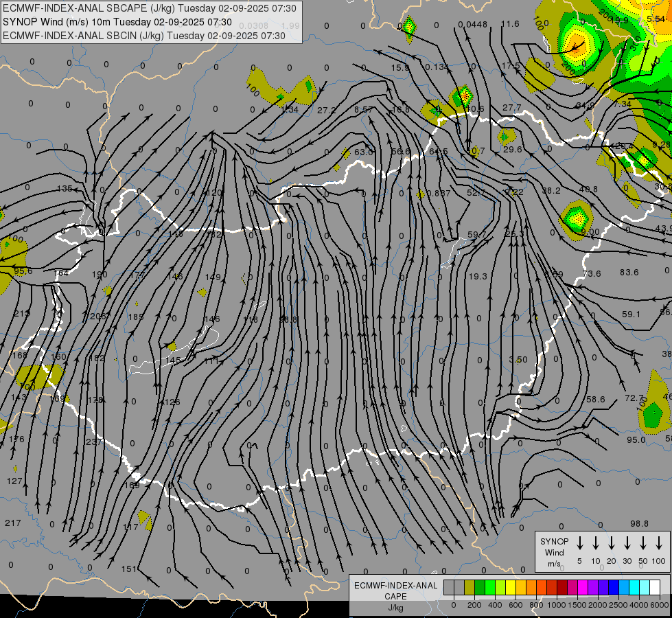Image resolution: width=672 pixels, height=618 pixels.
Task: Click the map value 127
Action: [x=14, y=481]
